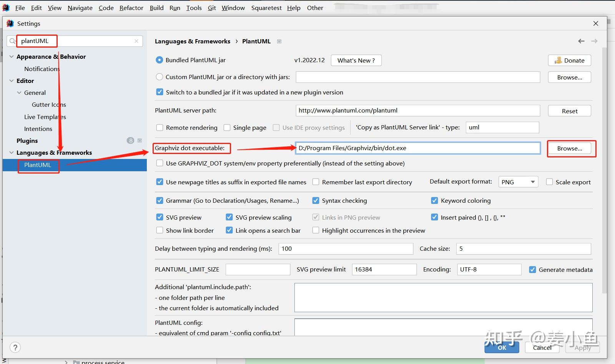Image resolution: width=615 pixels, height=364 pixels.
Task: Click the PLANTUML_LIMIT_SIZE field
Action: point(258,270)
